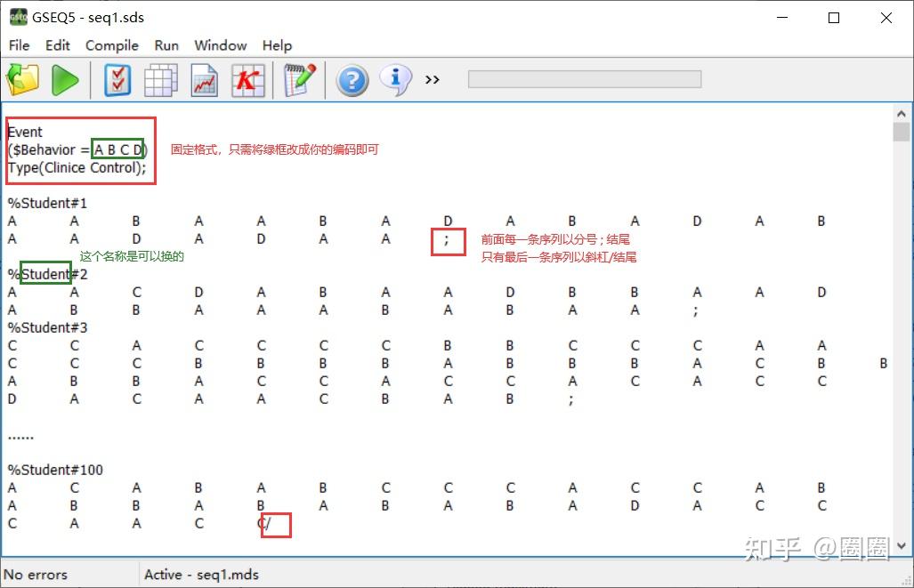Click the info balloon icon
The height and width of the screenshot is (588, 914).
pos(394,79)
